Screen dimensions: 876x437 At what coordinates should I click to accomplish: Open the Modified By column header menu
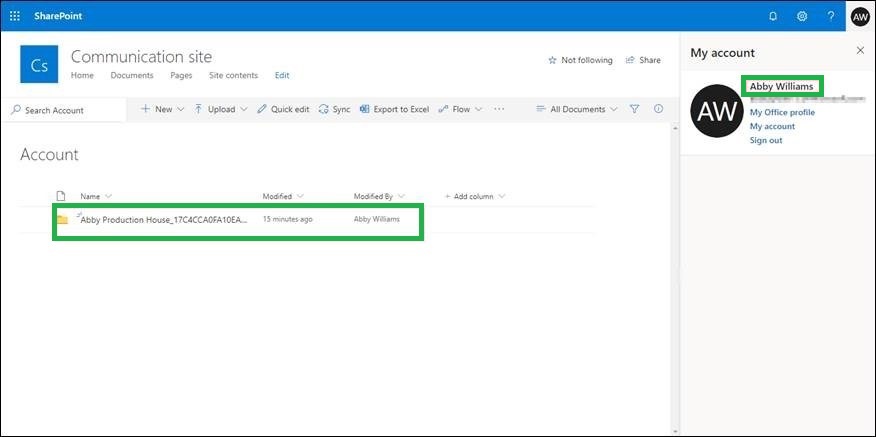(x=379, y=197)
